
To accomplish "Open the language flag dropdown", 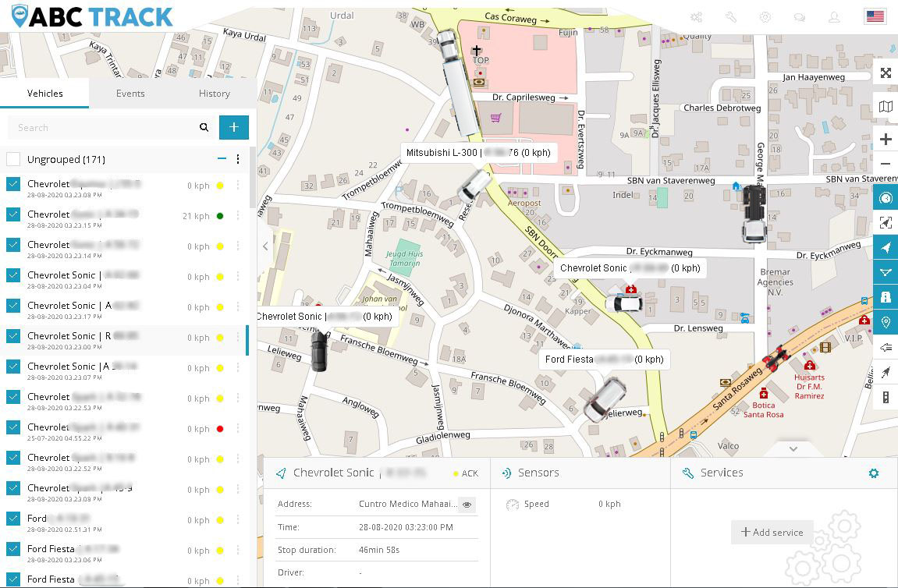I will click(875, 16).
